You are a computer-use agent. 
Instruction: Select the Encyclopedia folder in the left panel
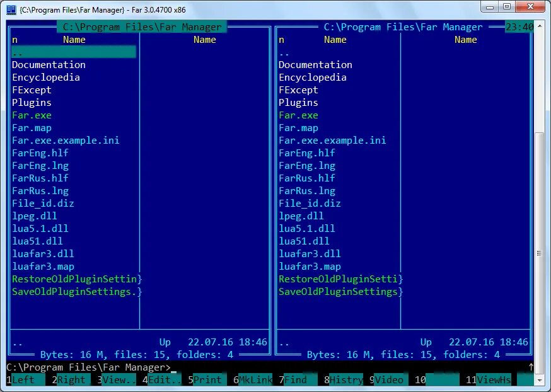pyautogui.click(x=45, y=78)
